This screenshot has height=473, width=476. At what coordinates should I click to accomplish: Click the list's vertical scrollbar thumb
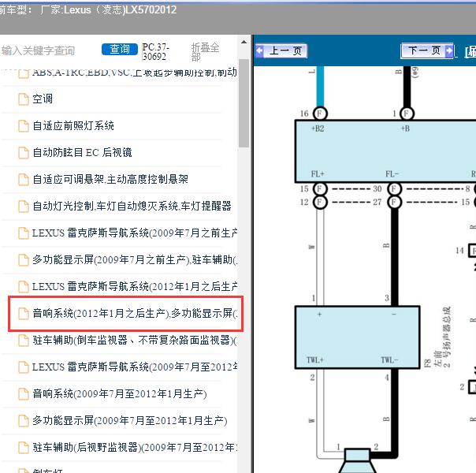[x=244, y=103]
